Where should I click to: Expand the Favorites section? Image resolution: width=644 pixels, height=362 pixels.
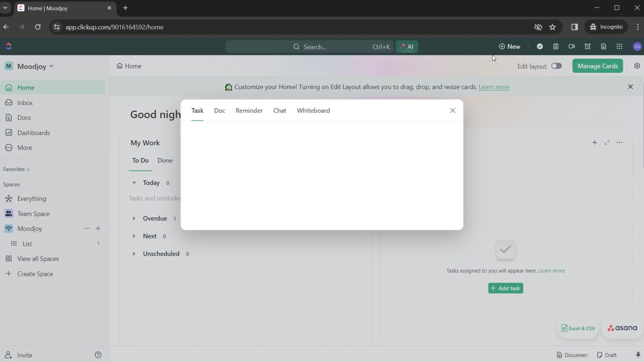(16, 169)
